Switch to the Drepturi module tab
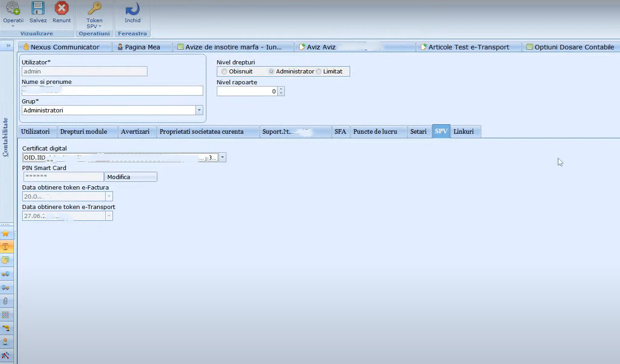 83,131
